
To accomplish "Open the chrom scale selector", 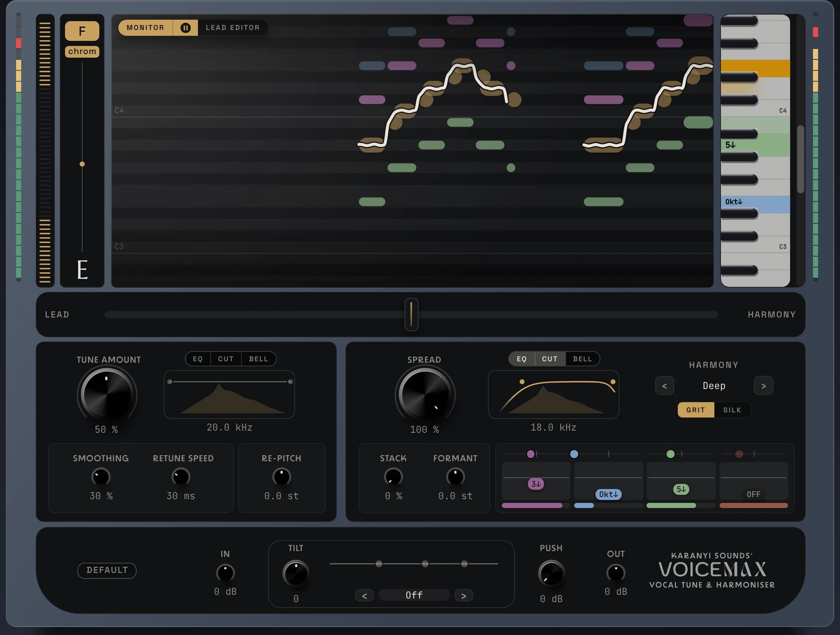I will coord(82,51).
